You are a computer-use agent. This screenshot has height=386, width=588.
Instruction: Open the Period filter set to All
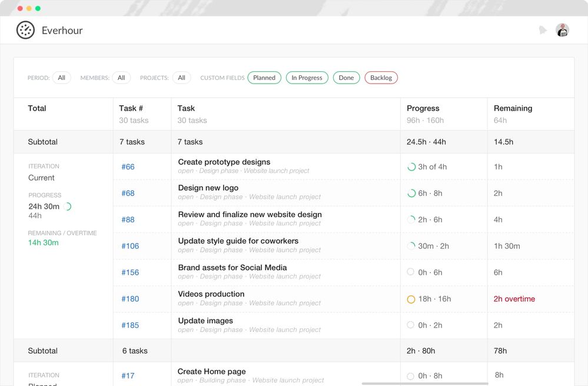(61, 78)
